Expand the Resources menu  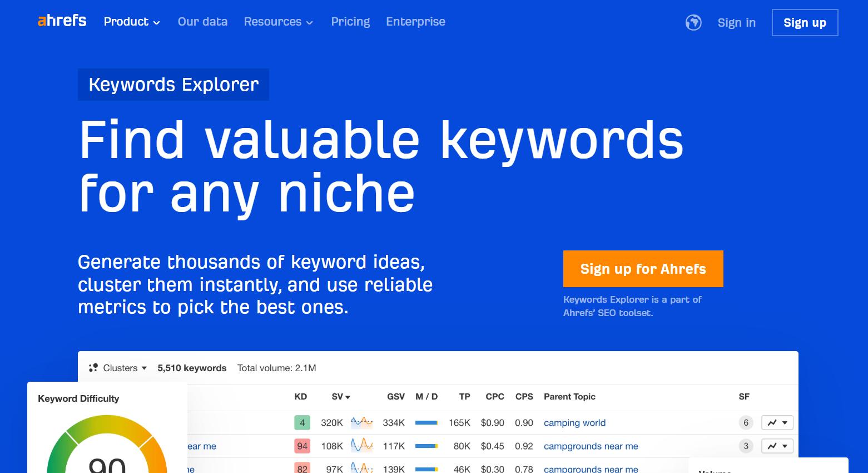click(x=278, y=22)
